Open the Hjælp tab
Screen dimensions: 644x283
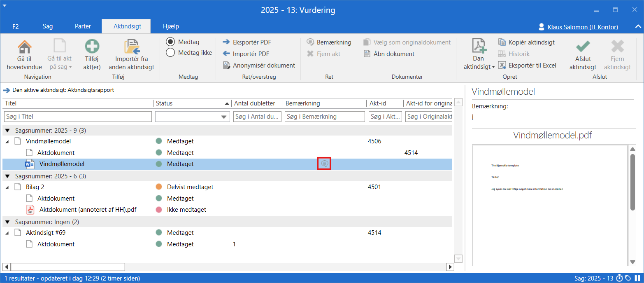pyautogui.click(x=171, y=26)
